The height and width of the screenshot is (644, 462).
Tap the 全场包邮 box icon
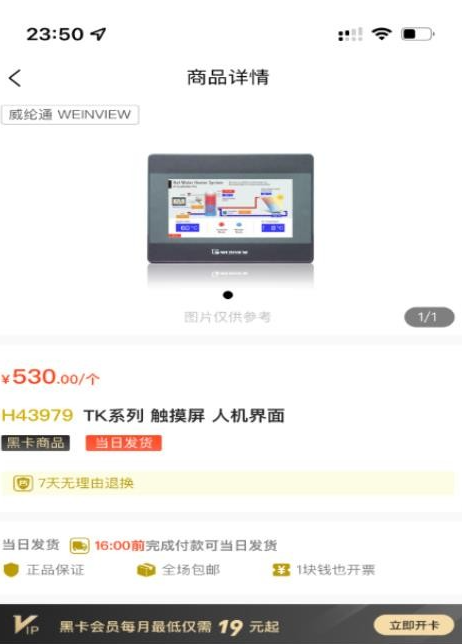point(145,570)
